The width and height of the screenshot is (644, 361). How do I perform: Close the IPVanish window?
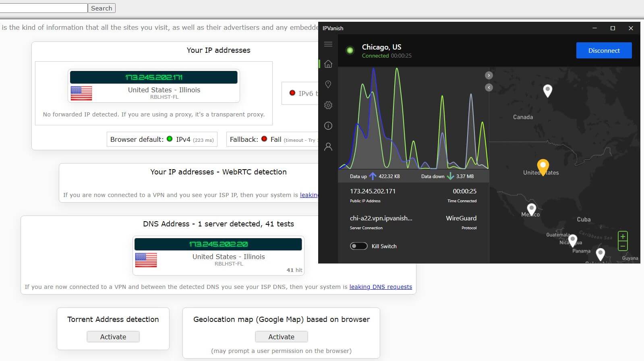631,28
